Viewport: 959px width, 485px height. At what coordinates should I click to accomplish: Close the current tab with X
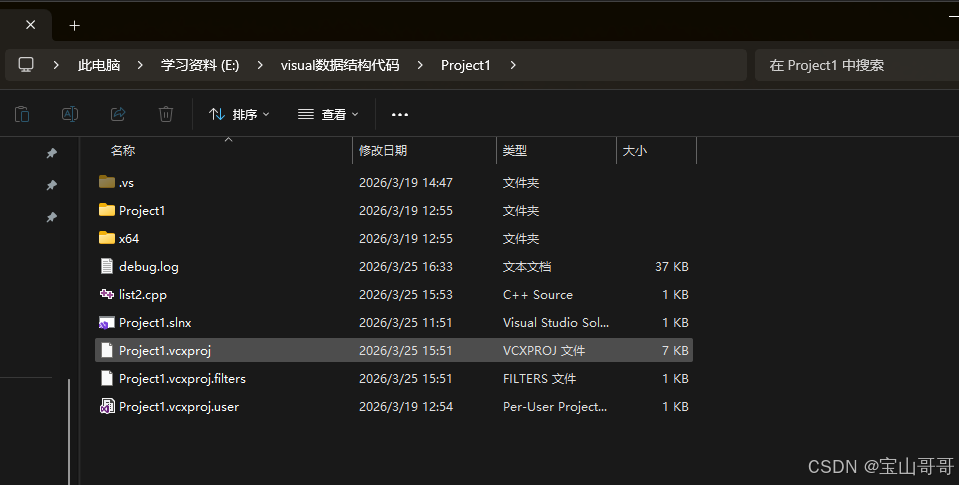coord(31,25)
